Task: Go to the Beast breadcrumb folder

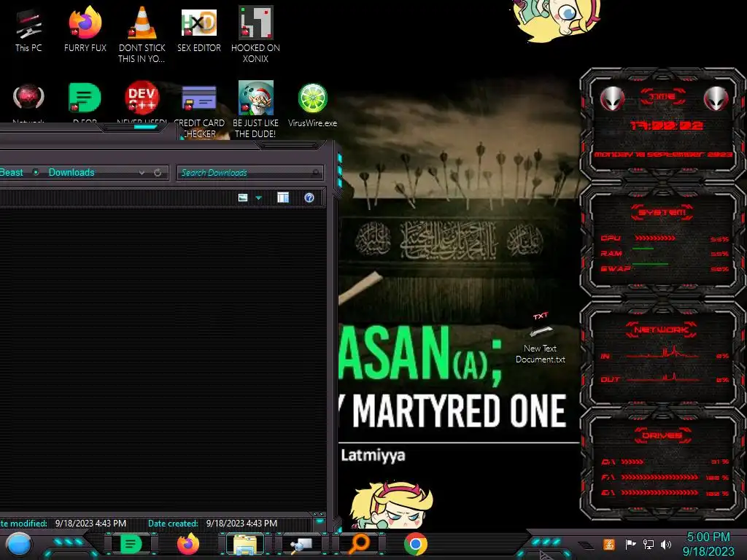Action: (x=12, y=172)
